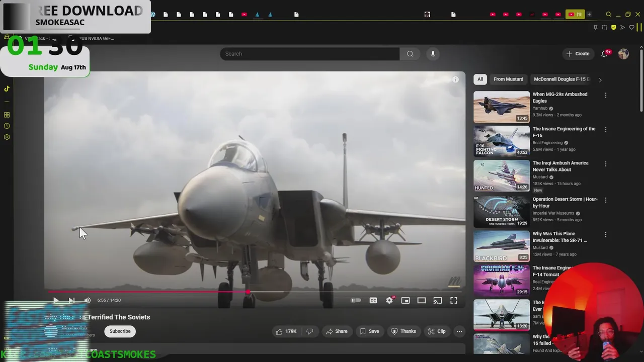Open the account avatar menu
This screenshot has width=644, height=362.
[x=623, y=54]
